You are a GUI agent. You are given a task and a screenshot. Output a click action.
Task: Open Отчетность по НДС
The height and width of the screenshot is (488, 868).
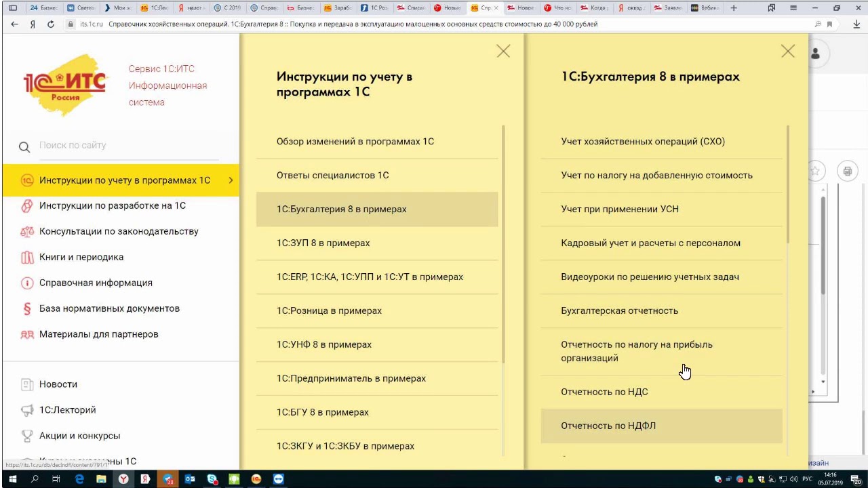click(662, 392)
